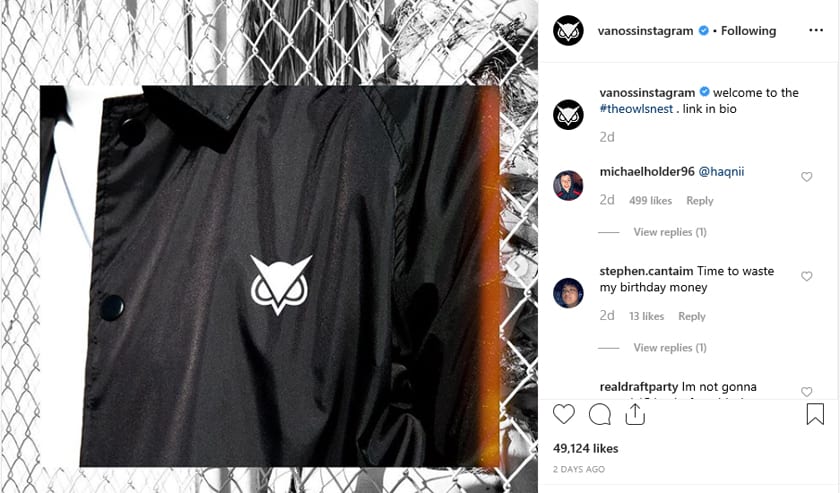Like michaelholder96's comment heart

(x=806, y=177)
